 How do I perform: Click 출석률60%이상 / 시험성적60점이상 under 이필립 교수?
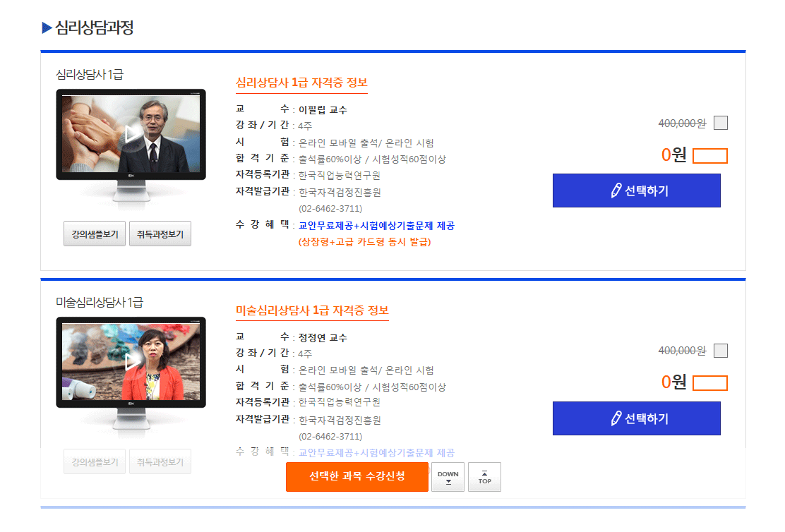click(x=372, y=159)
